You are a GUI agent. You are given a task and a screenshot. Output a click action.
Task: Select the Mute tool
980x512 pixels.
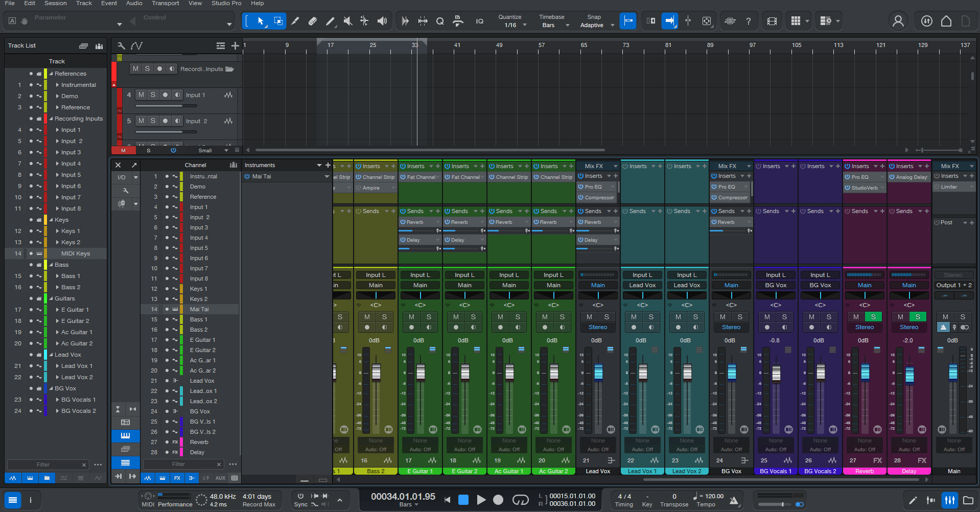(347, 21)
